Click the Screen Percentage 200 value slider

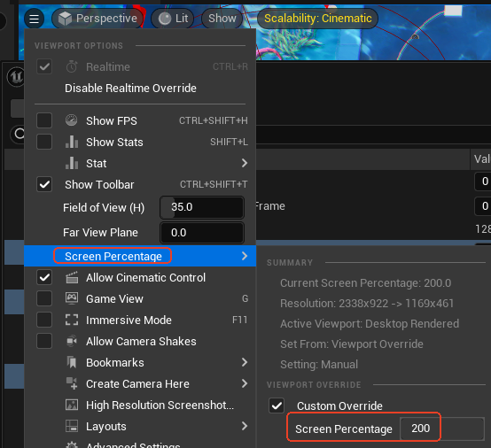click(442, 429)
